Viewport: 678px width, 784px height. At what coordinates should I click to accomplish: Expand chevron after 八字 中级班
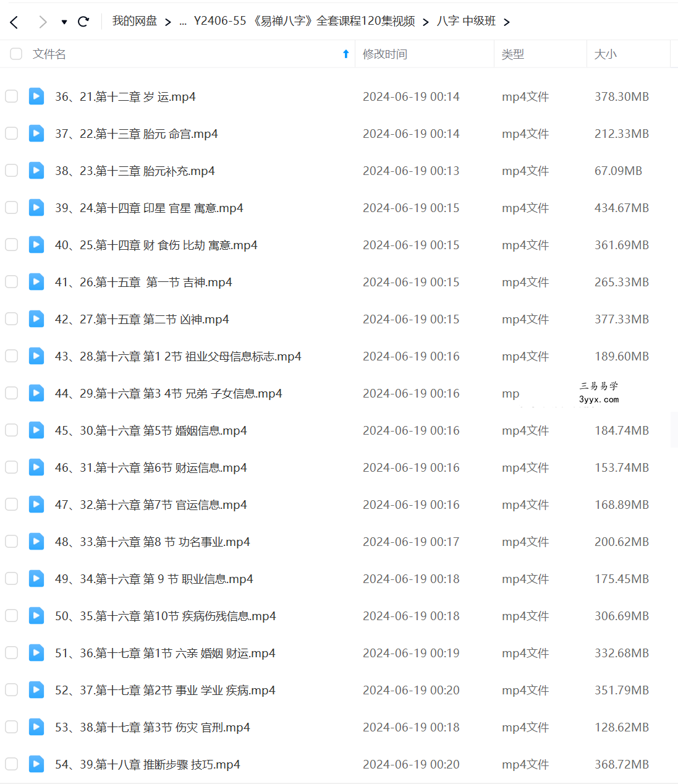pos(507,22)
